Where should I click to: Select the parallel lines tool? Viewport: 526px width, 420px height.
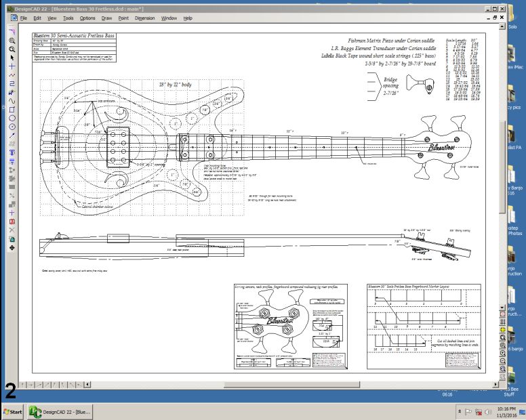(12, 84)
